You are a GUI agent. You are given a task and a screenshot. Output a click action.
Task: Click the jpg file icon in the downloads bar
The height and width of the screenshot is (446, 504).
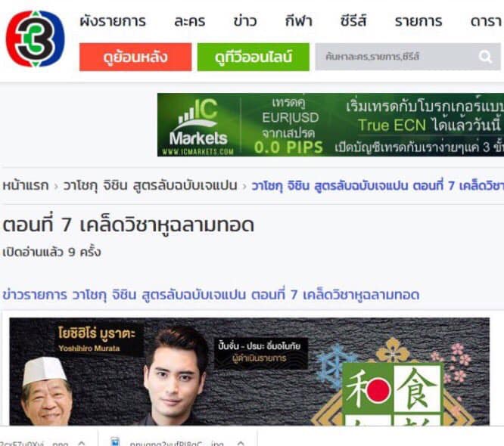click(115, 441)
